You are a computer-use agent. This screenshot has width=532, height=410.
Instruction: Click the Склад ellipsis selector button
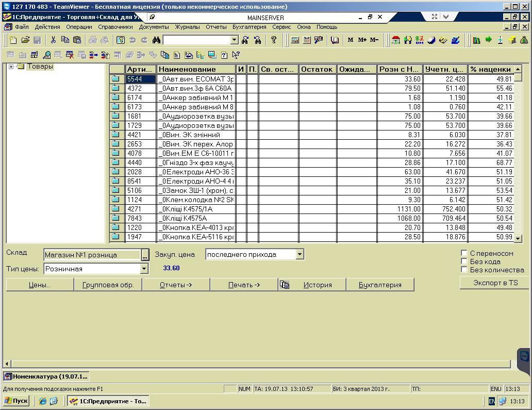(x=145, y=255)
